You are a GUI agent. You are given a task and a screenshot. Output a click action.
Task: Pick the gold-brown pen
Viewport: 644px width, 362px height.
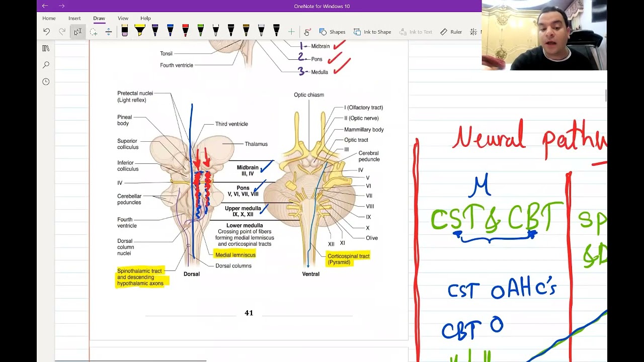(x=246, y=31)
